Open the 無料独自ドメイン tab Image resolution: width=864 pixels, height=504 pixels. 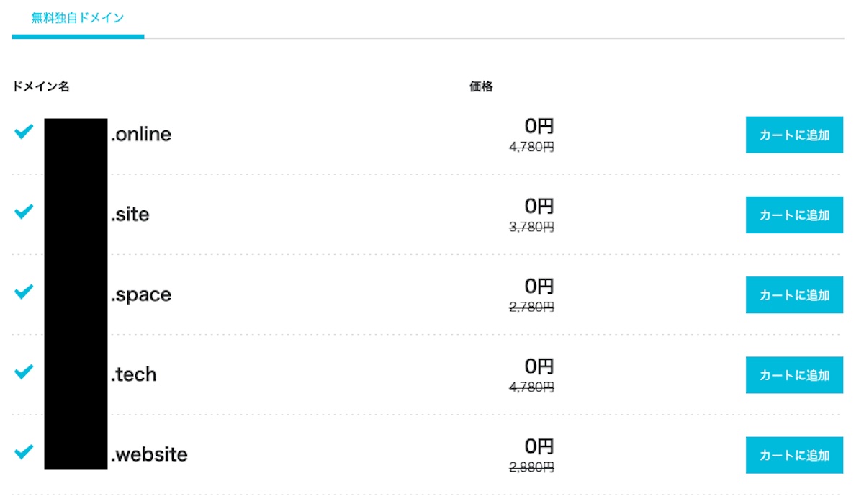pos(78,18)
